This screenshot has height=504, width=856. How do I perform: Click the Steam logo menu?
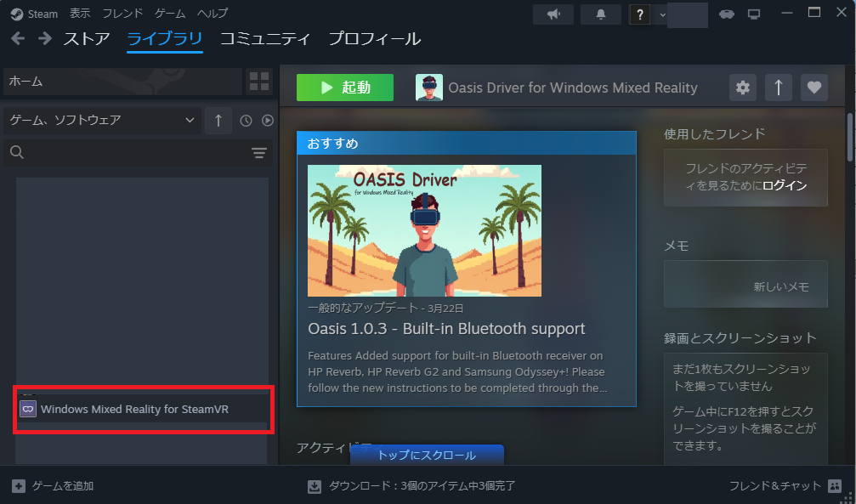pos(34,14)
